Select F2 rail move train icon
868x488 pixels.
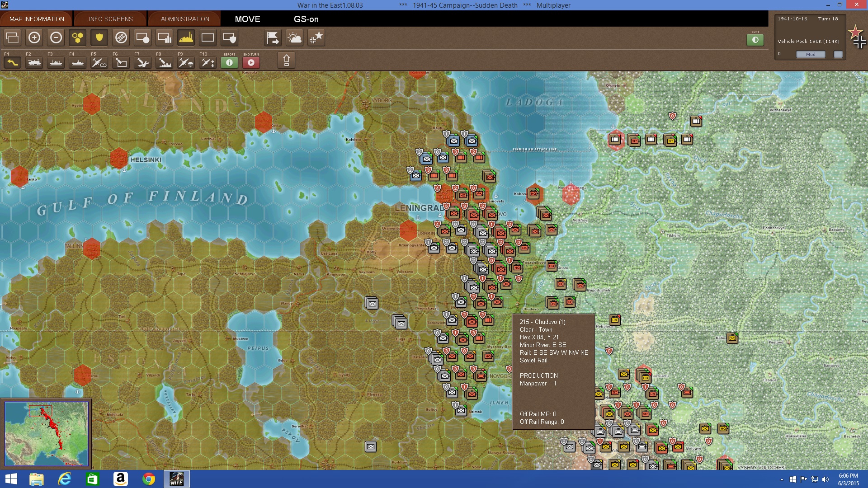coord(34,62)
